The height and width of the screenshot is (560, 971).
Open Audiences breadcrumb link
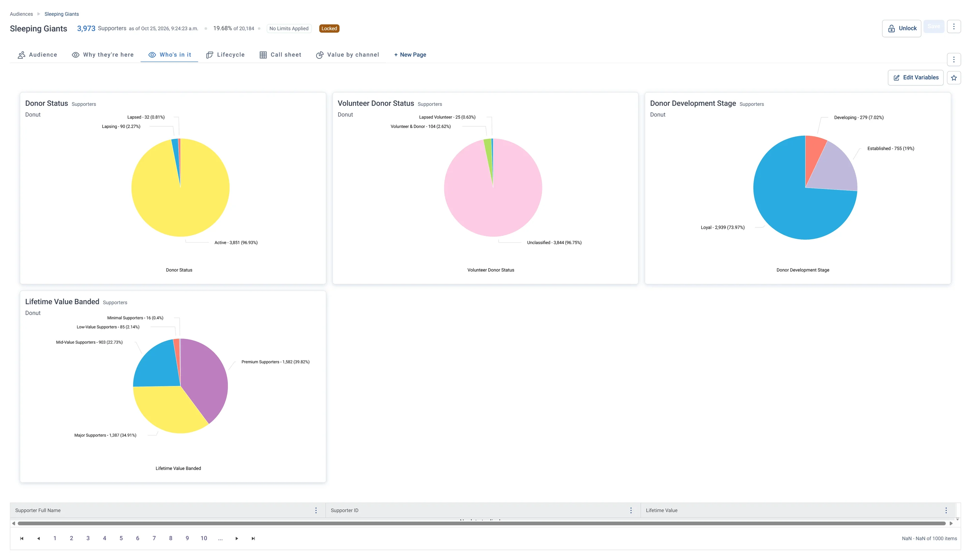(x=21, y=14)
